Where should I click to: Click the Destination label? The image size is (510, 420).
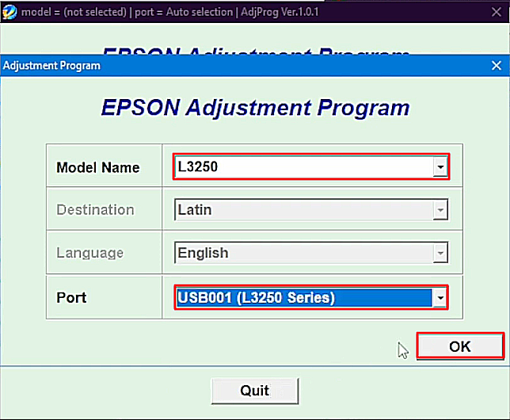click(95, 210)
